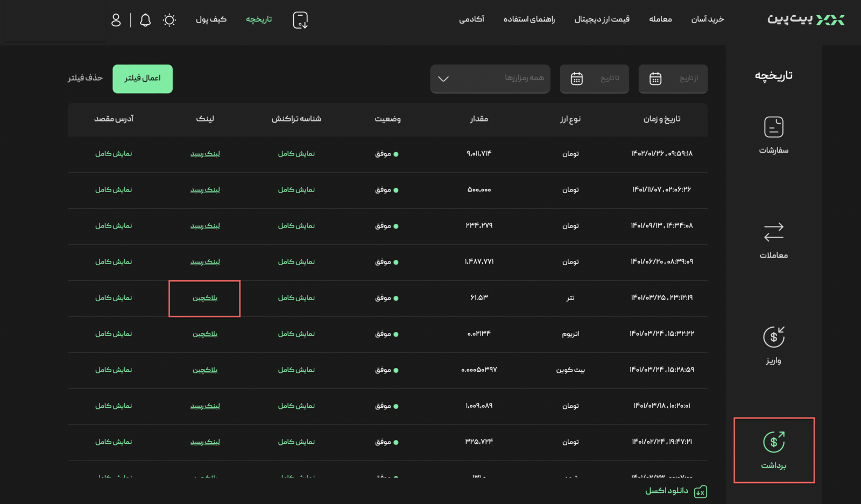
Task: Open the notifications bell
Action: (145, 20)
